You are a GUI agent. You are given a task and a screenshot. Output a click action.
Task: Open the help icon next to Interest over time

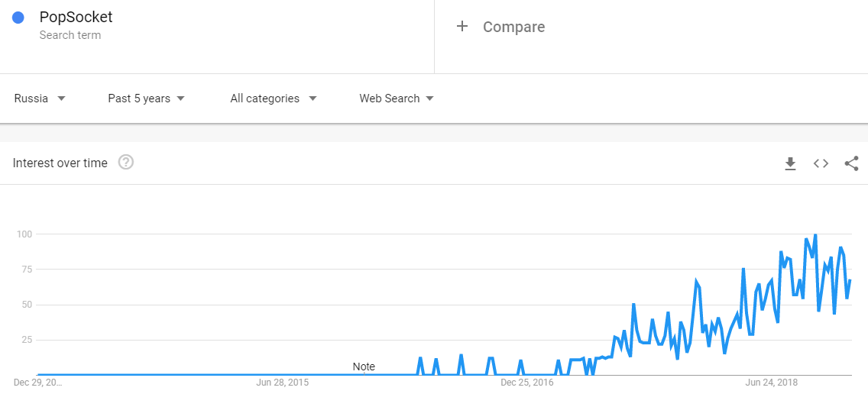tap(126, 163)
